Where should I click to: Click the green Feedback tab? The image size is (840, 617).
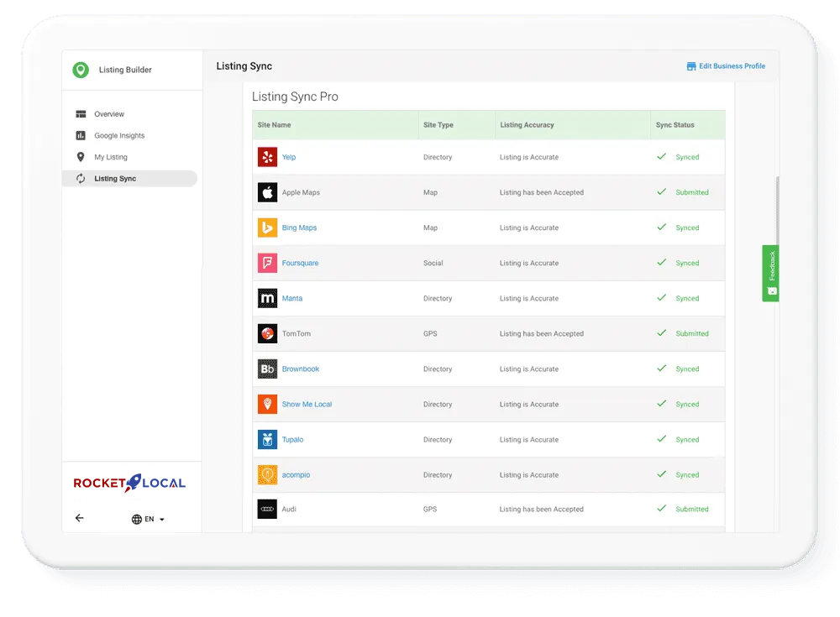770,273
